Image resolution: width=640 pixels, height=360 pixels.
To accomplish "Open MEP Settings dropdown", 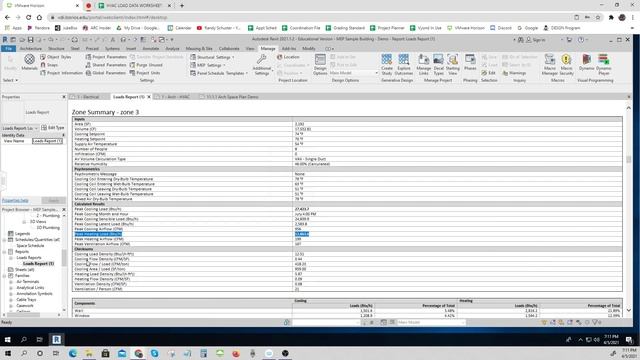I will click(208, 65).
